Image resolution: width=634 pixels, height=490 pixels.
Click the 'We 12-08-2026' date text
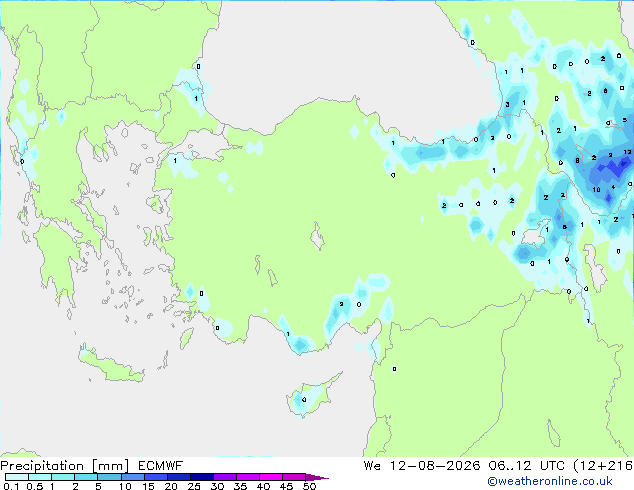coord(422,466)
